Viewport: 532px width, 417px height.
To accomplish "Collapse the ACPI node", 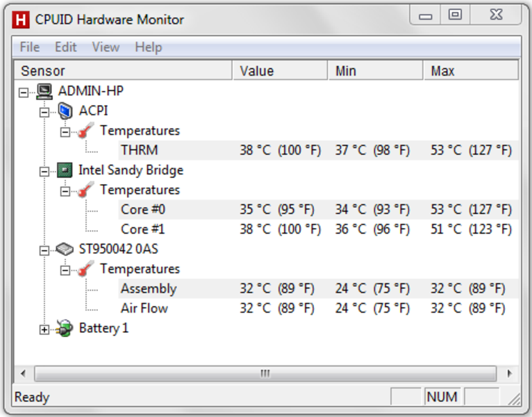I will tap(44, 112).
